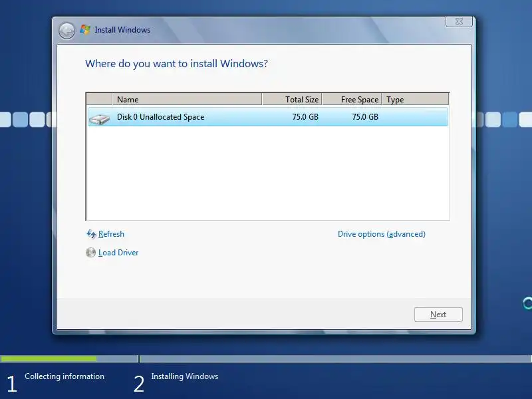Click the 75.0 GB Total Size value
Viewport: 532px width, 399px height.
coord(305,117)
